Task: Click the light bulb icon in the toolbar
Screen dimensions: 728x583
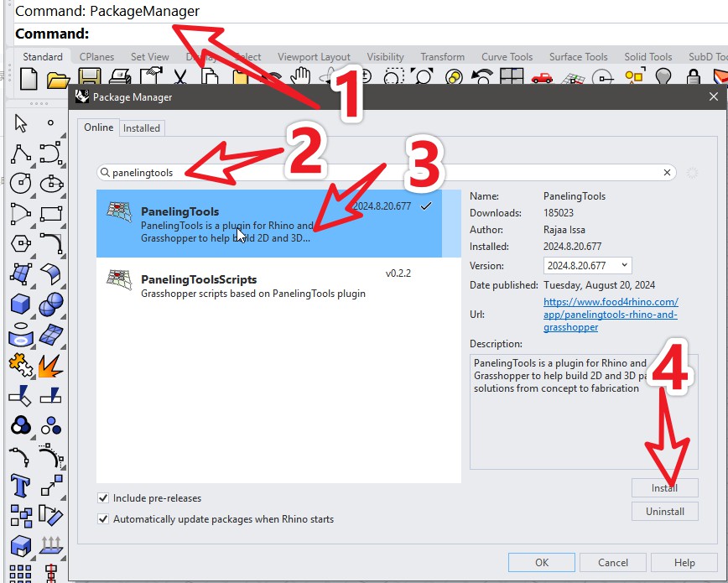Action: tap(663, 76)
